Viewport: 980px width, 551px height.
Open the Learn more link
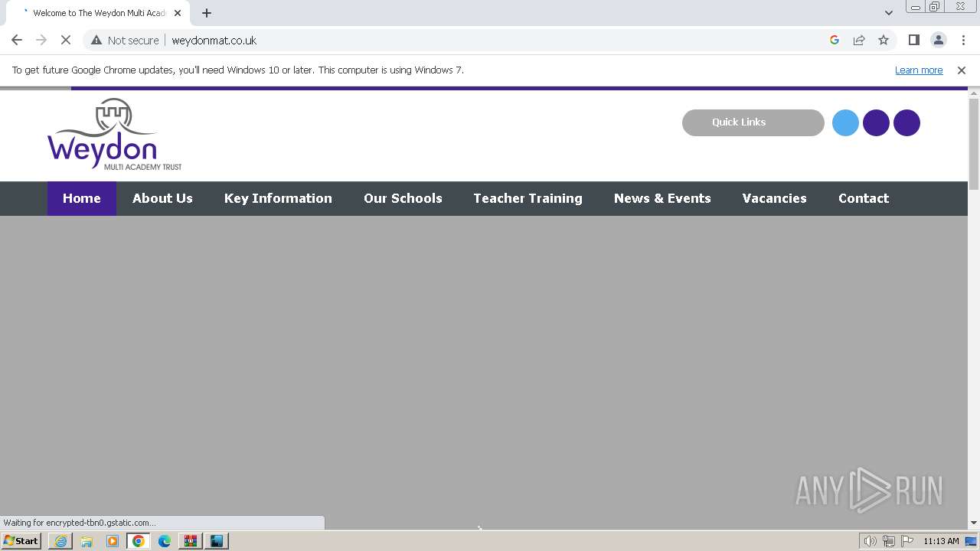pyautogui.click(x=919, y=70)
